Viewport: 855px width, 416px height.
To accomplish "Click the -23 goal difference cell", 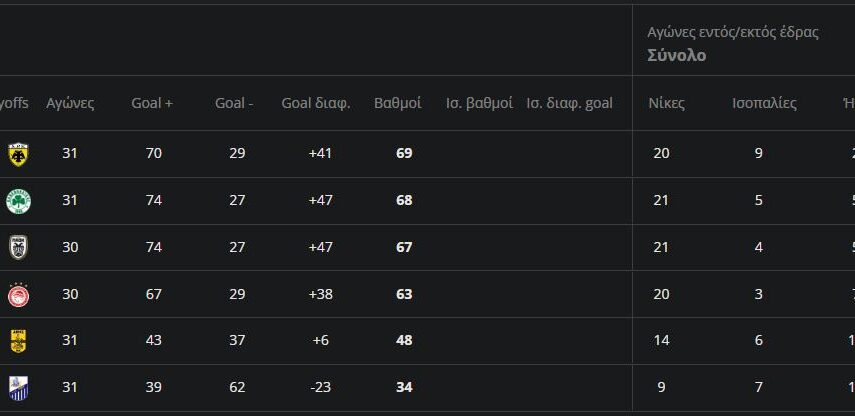I will pyautogui.click(x=320, y=387).
